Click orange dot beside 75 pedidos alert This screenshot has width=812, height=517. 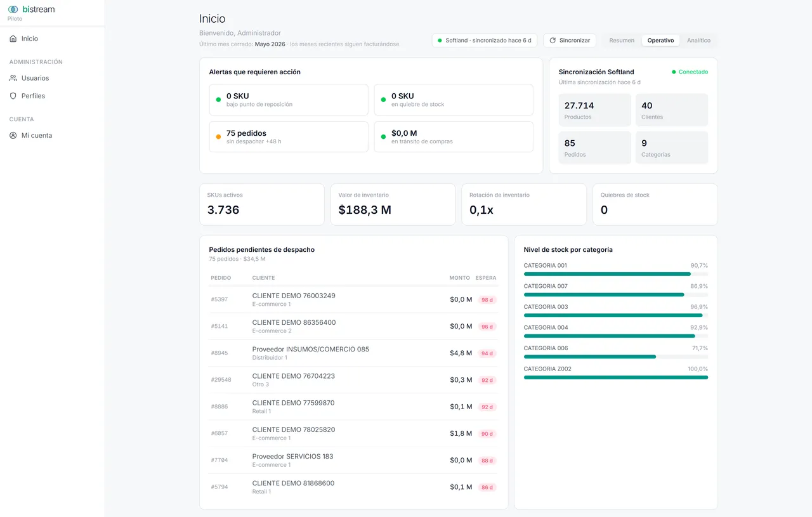(219, 137)
